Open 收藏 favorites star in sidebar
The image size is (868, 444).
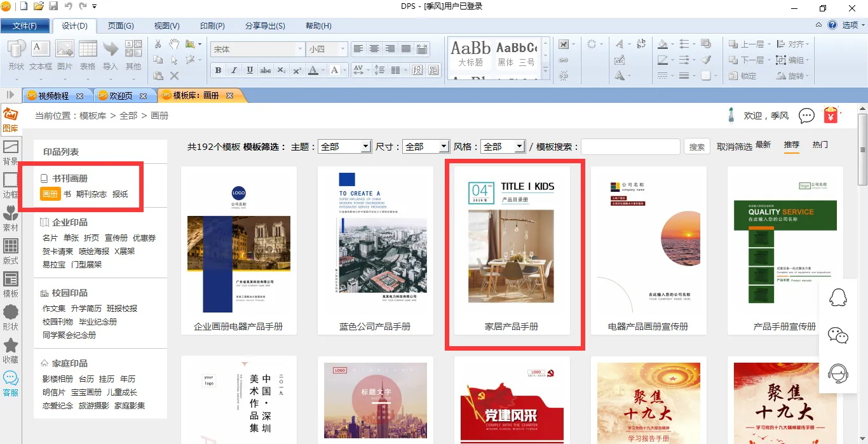point(10,350)
